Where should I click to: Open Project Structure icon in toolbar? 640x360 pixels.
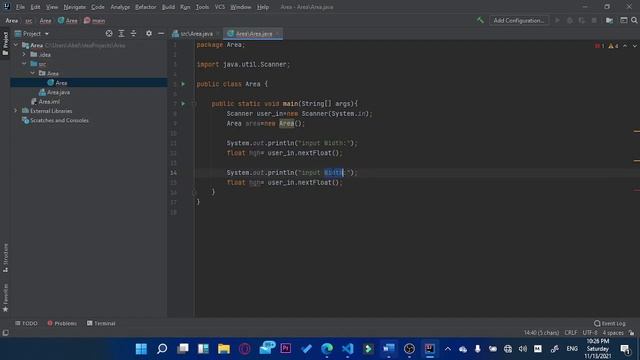click(609, 20)
